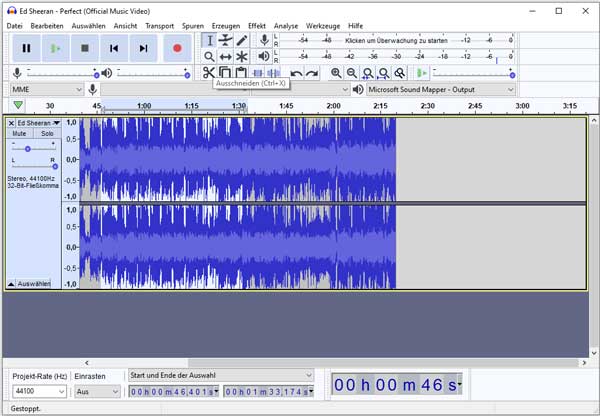This screenshot has width=600, height=416.
Task: Open Start und Ende der Auswahl dropdown
Action: point(221,375)
